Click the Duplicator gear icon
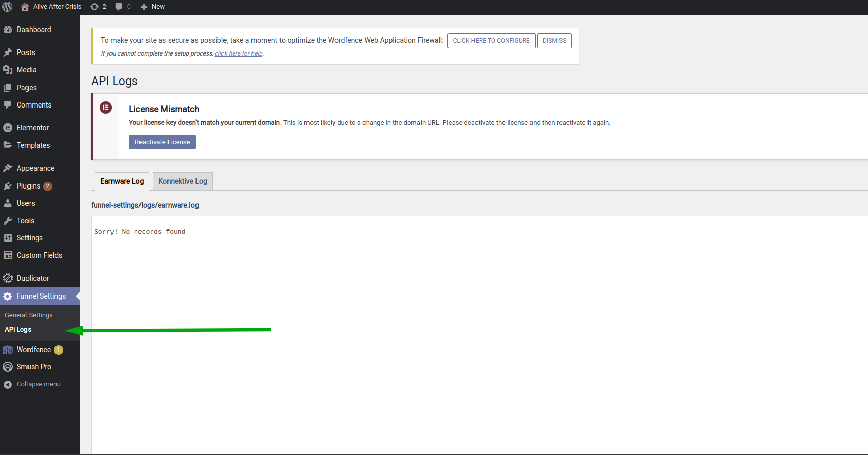868x455 pixels. click(x=8, y=278)
